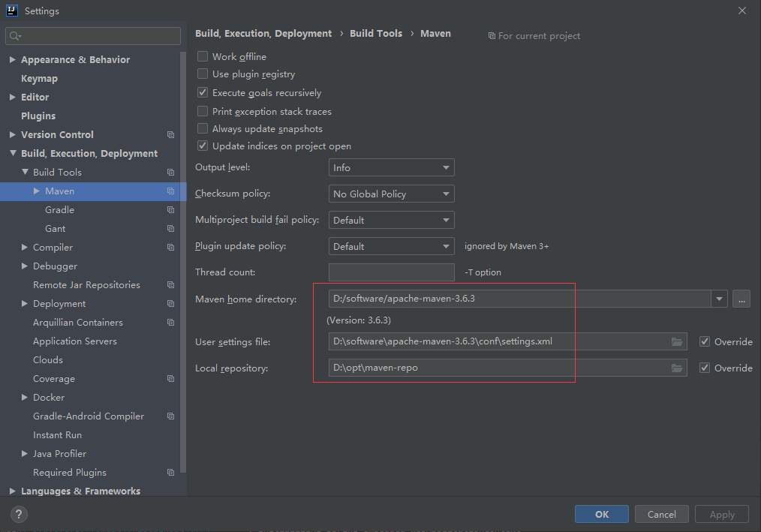The height and width of the screenshot is (532, 761).
Task: Select Gradle under Build Tools
Action: point(60,209)
